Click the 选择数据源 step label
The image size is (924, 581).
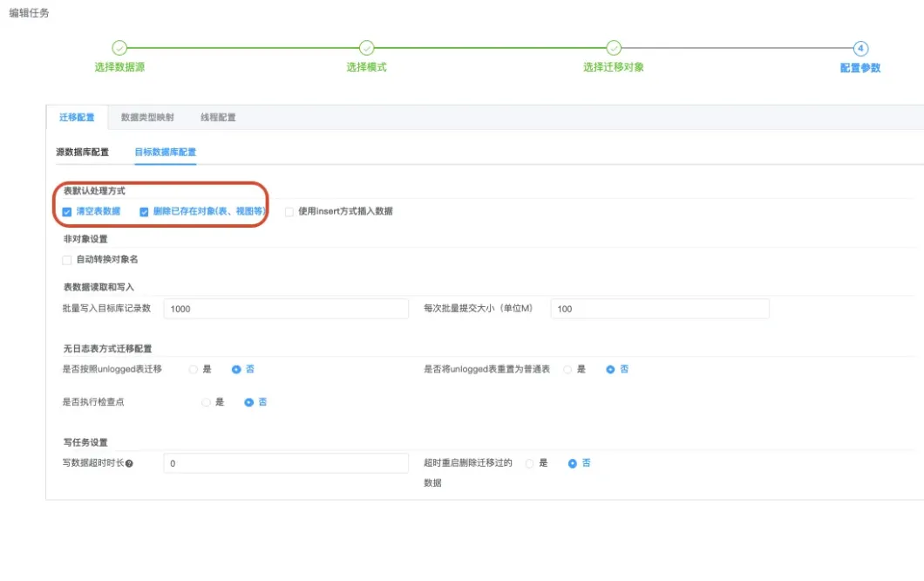[119, 67]
